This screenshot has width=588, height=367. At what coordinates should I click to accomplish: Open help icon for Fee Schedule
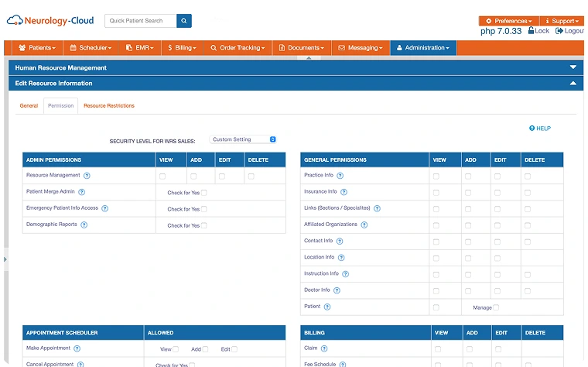[x=343, y=365]
